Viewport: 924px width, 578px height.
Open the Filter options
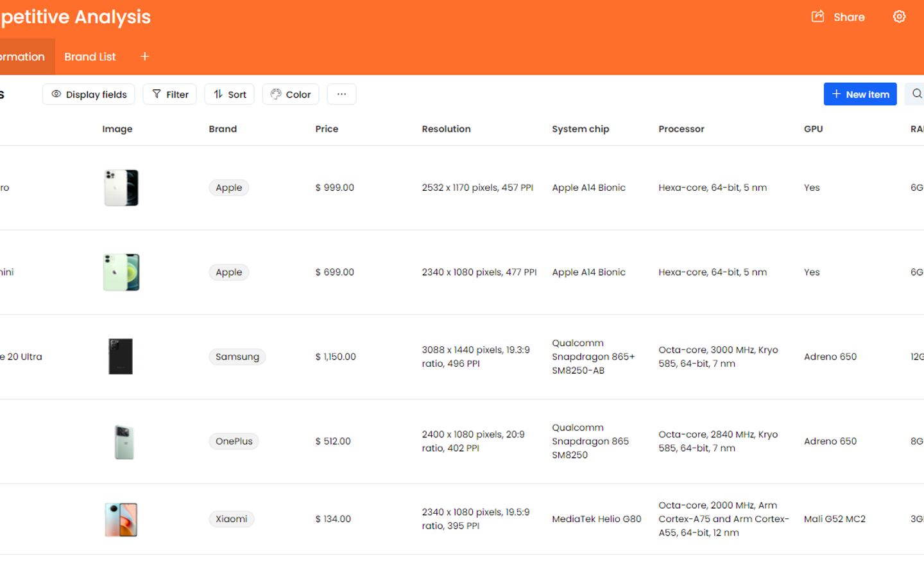pyautogui.click(x=170, y=94)
